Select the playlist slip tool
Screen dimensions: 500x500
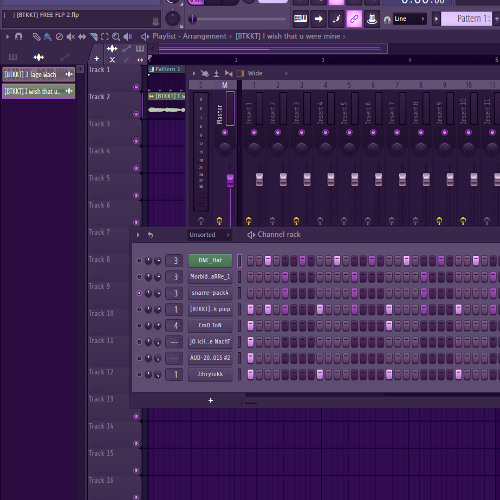tap(82, 37)
